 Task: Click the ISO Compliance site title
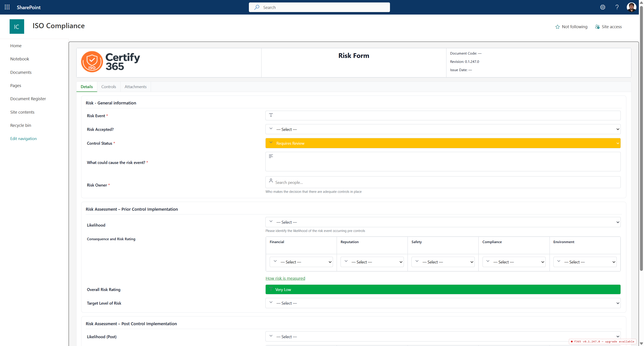coord(59,26)
